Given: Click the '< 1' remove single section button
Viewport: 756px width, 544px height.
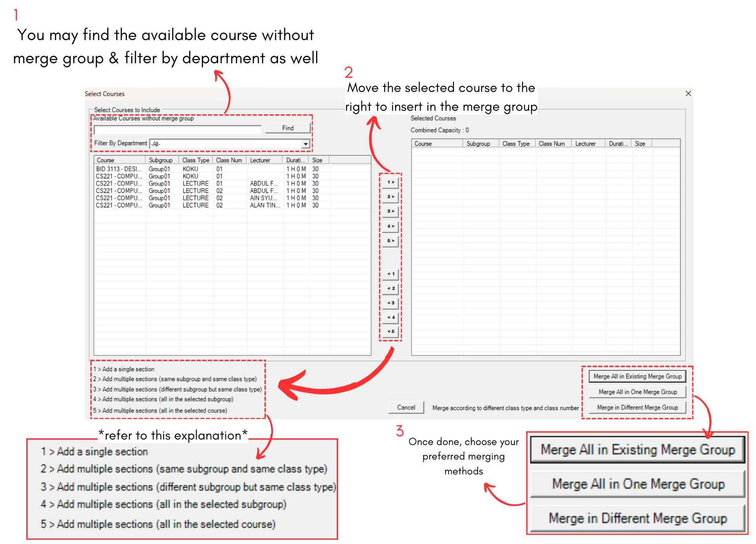Looking at the screenshot, I should [390, 274].
